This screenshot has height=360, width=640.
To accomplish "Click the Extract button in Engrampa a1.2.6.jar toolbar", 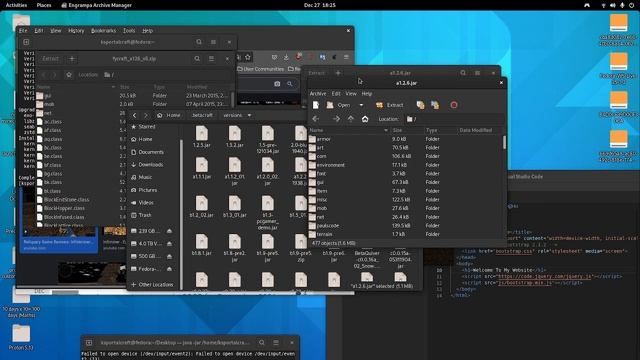I will click(x=390, y=105).
